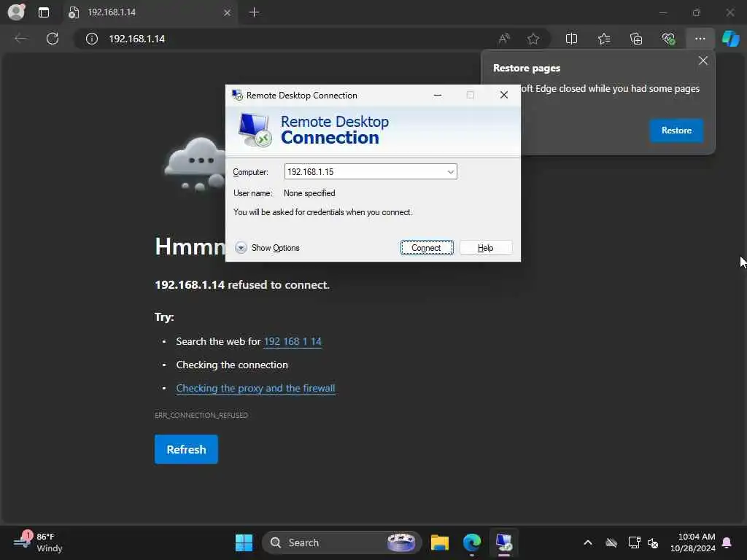Add page to favorites with star icon

pos(533,39)
